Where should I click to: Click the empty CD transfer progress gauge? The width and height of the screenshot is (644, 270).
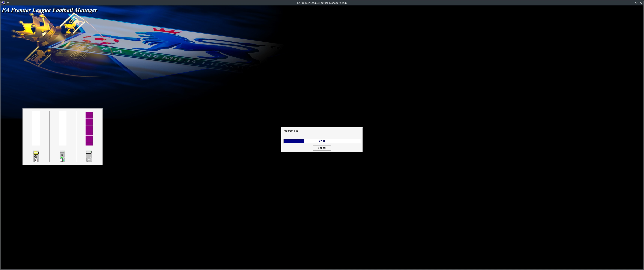click(63, 128)
